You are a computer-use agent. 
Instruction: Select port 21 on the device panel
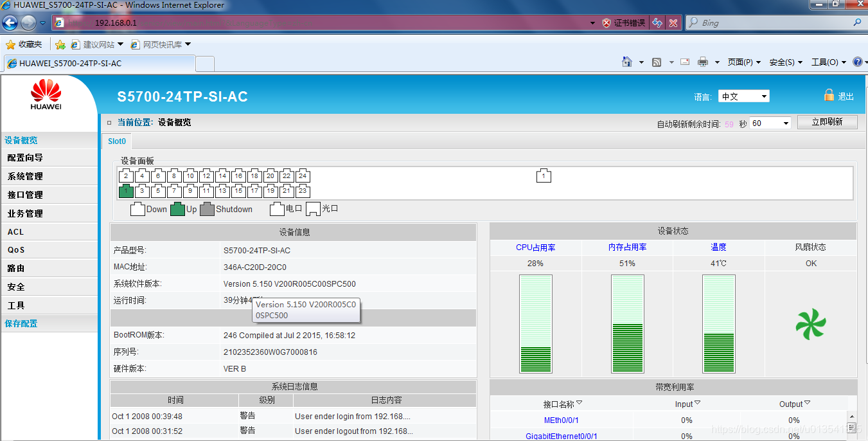coord(287,191)
